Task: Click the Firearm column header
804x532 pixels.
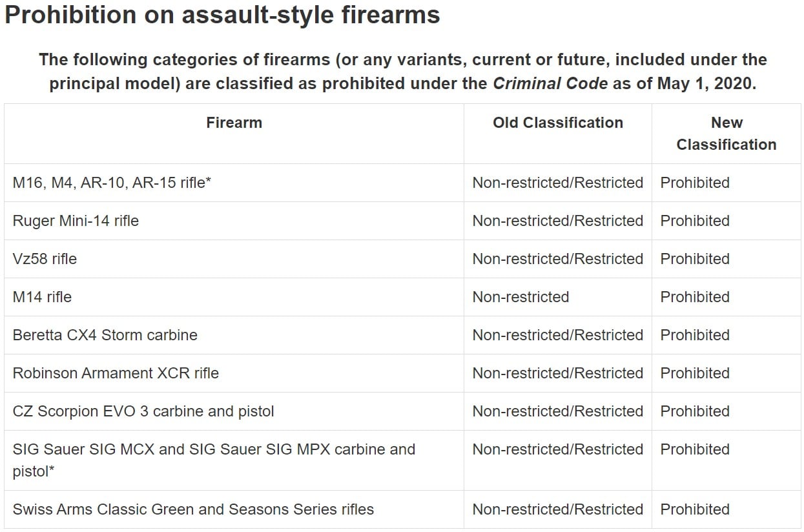Action: (234, 123)
